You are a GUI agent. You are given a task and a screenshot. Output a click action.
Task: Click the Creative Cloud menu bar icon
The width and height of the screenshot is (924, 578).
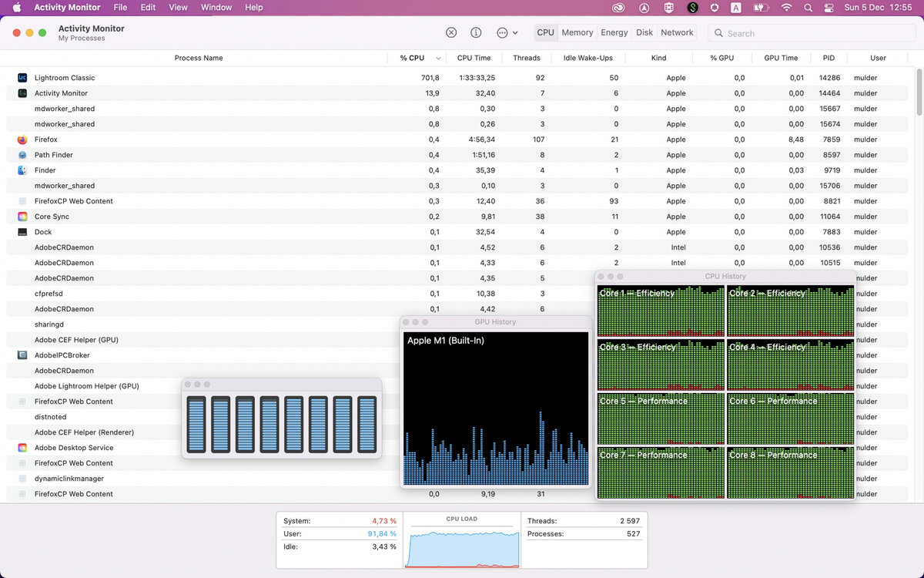[618, 8]
